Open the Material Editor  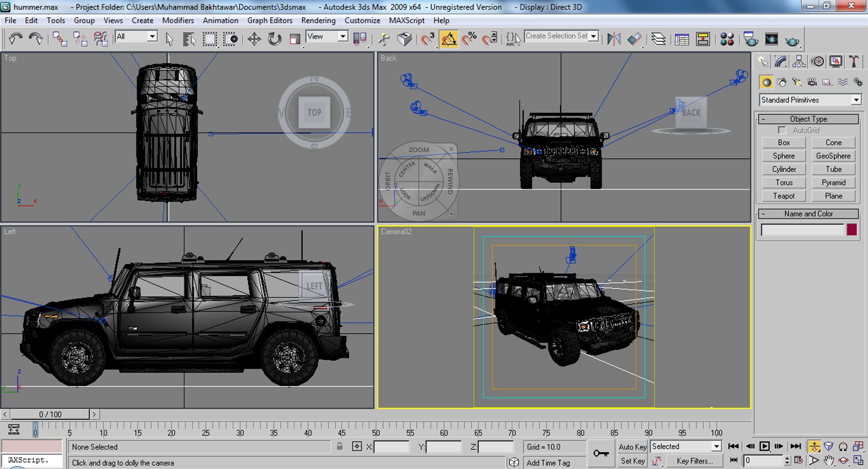(727, 39)
